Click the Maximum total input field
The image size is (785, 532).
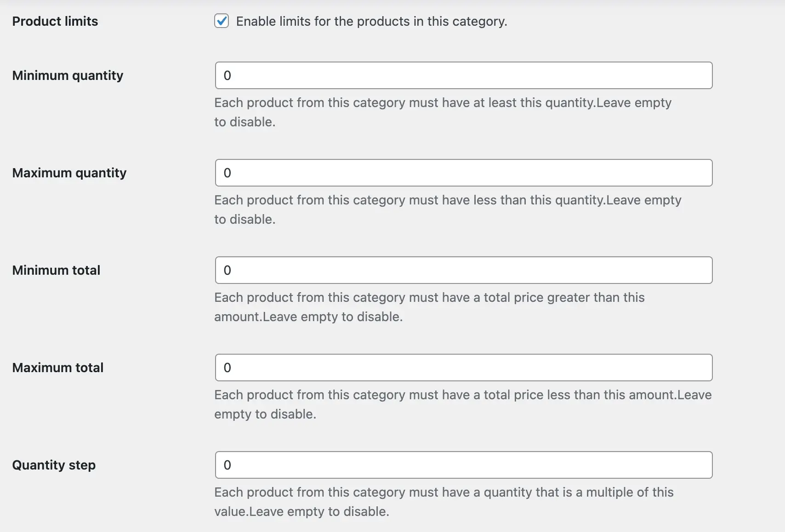pos(463,368)
